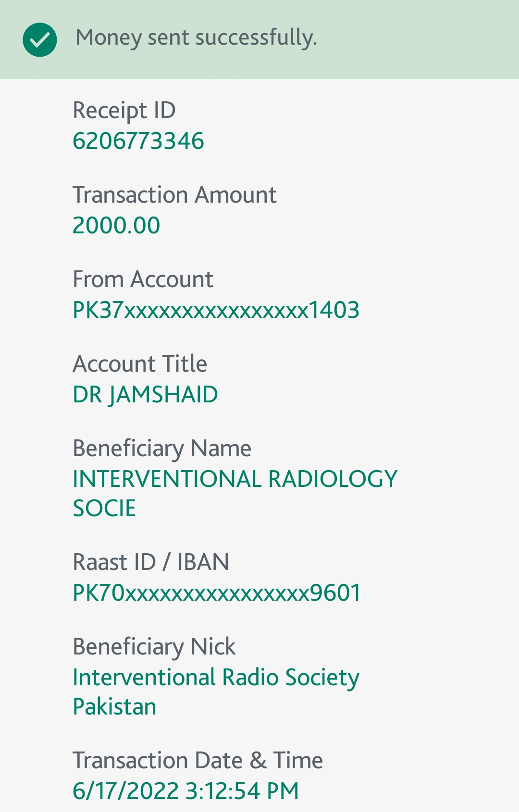Select the truncated word SOCIE
519x812 pixels.
[x=104, y=509]
